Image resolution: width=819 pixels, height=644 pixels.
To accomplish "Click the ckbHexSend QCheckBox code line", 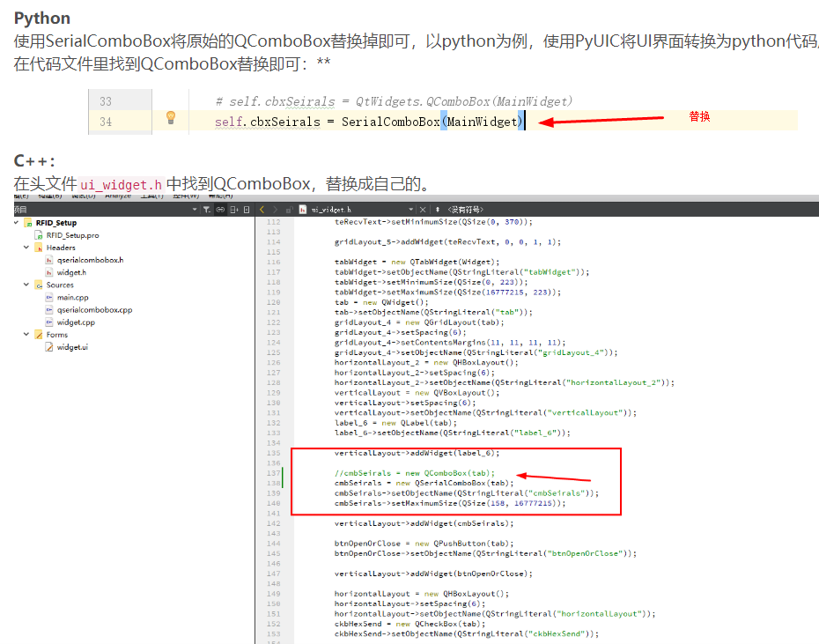I will pyautogui.click(x=410, y=624).
